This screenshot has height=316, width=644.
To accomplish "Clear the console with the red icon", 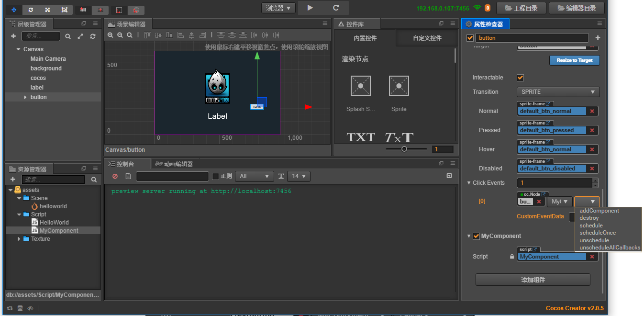I will tap(115, 176).
